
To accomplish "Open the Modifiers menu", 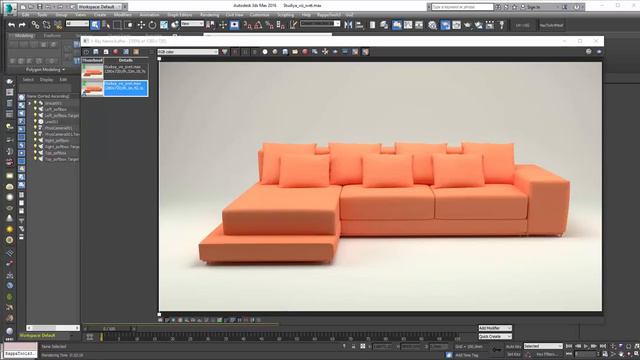I will (122, 15).
